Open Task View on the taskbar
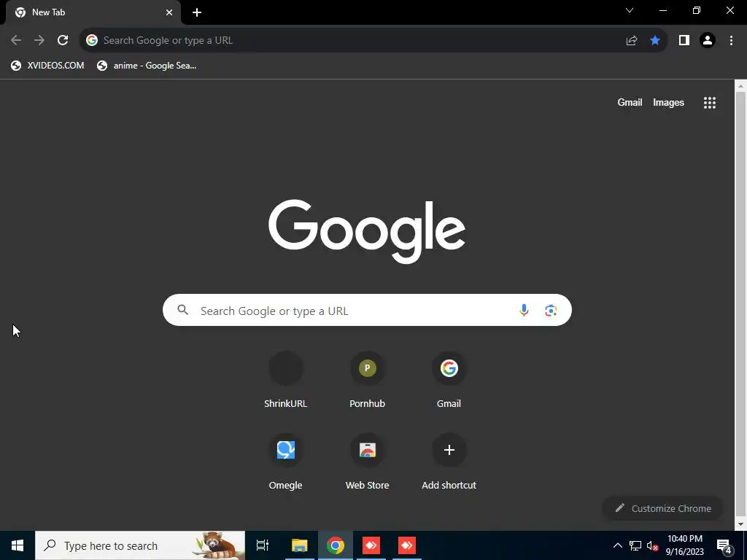 pyautogui.click(x=263, y=545)
